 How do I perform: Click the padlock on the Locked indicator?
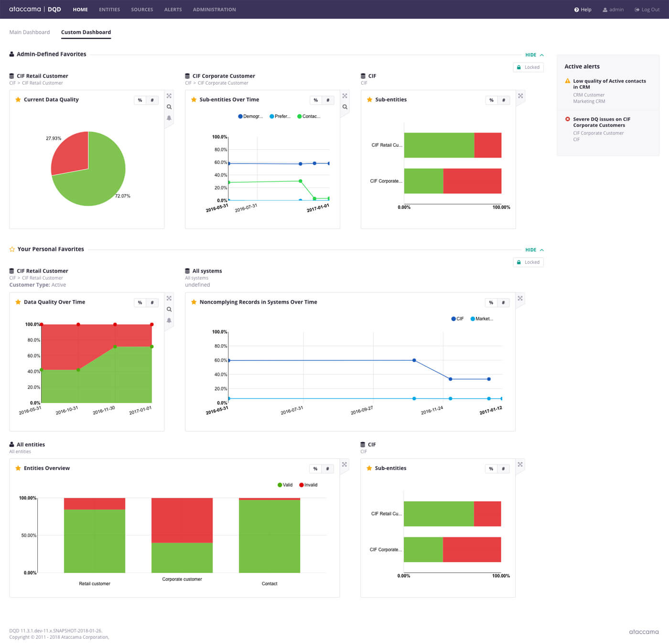click(519, 67)
